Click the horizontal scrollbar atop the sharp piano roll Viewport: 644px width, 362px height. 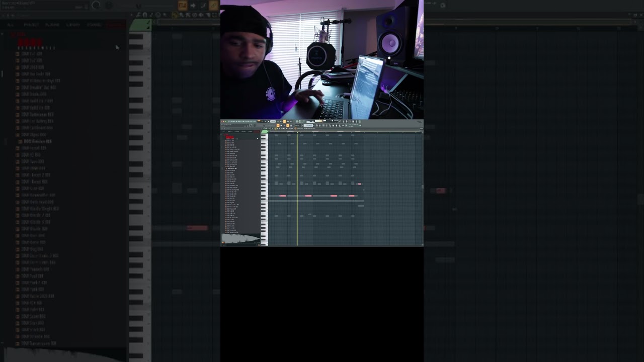[344, 131]
